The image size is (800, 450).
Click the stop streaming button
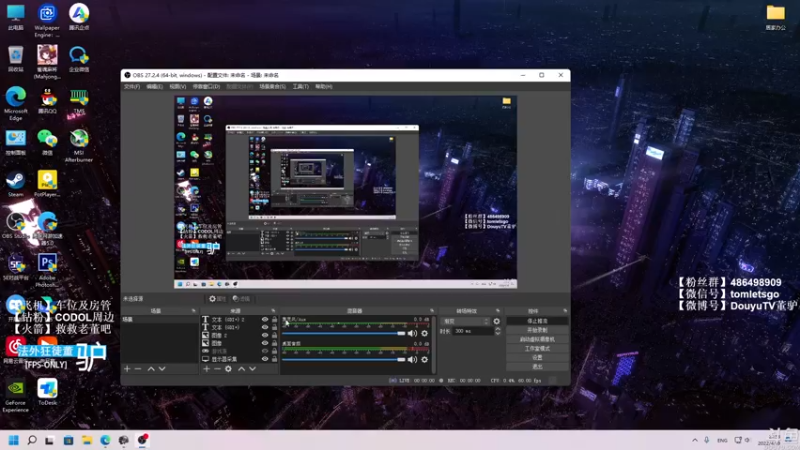click(537, 321)
